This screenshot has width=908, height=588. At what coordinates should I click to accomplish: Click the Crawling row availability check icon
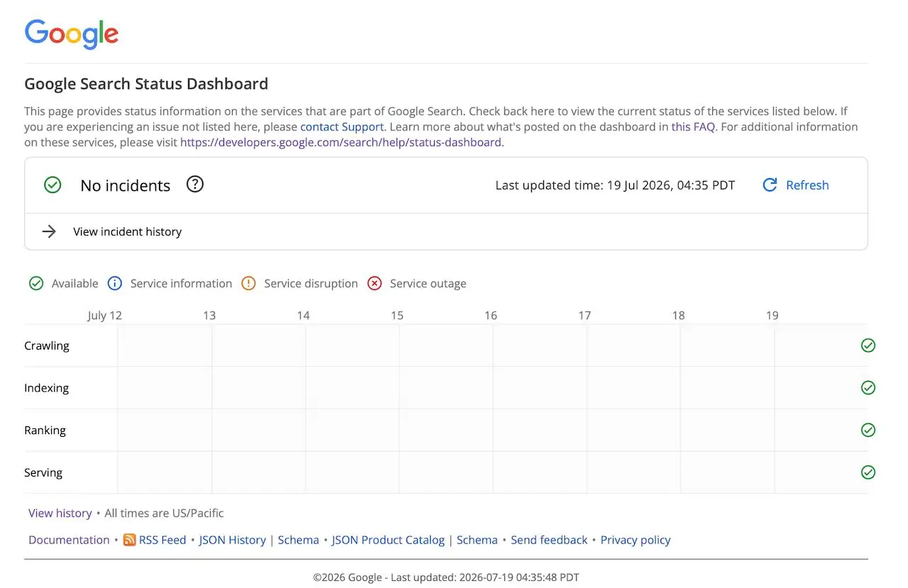point(868,345)
